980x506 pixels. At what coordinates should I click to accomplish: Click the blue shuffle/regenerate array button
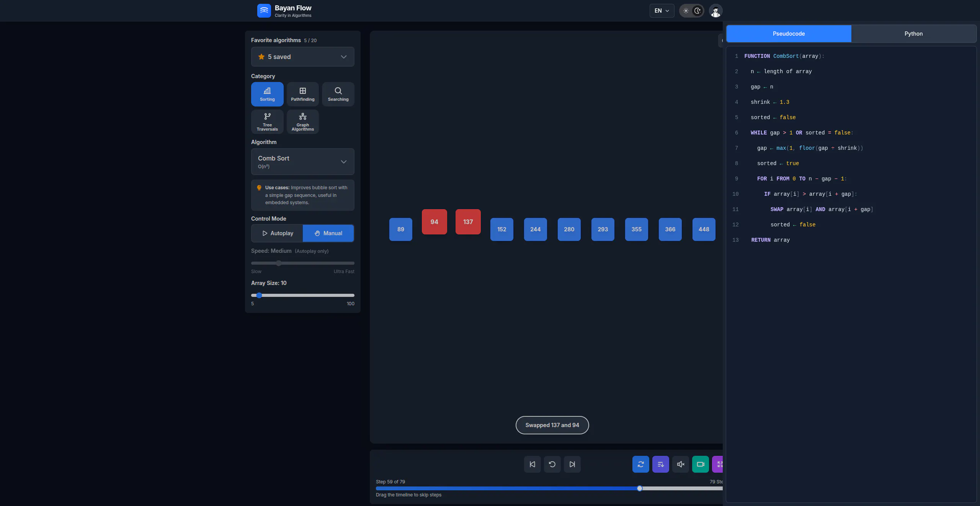pyautogui.click(x=640, y=464)
